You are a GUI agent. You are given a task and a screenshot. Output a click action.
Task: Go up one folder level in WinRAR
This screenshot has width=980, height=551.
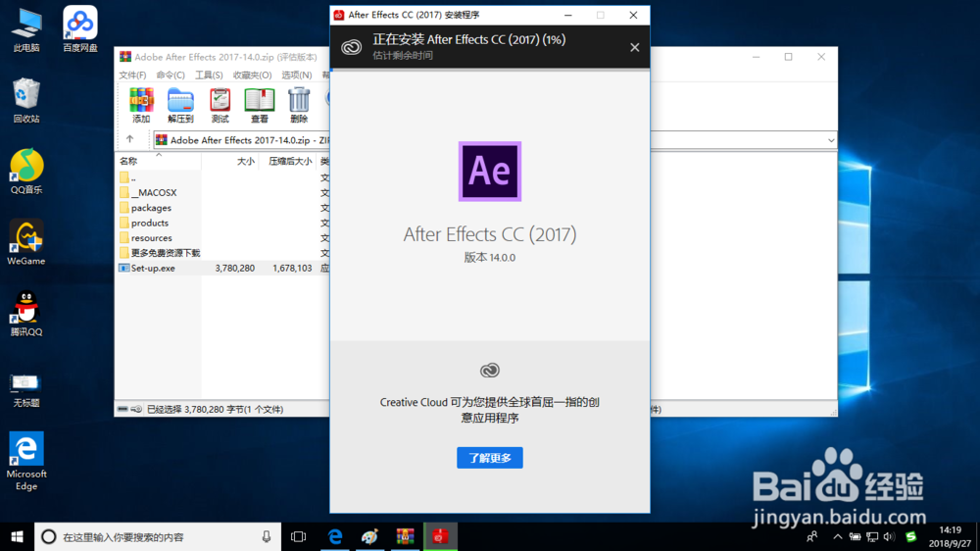(x=130, y=139)
